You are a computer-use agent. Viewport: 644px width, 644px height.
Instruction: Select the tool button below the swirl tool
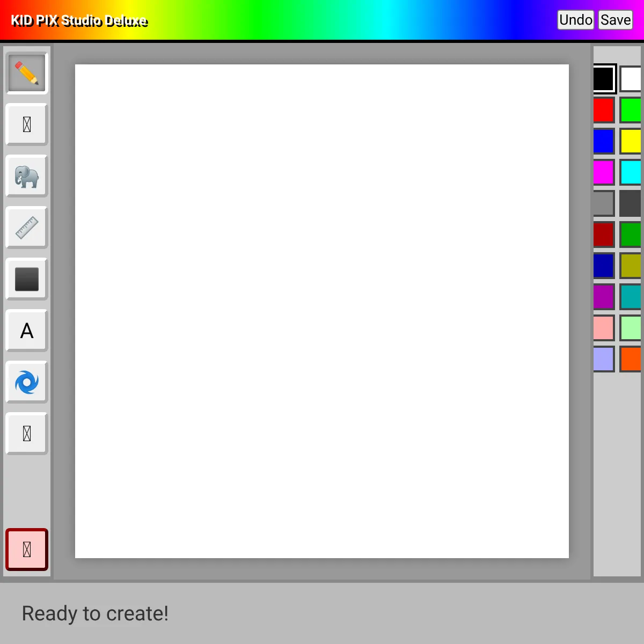click(27, 434)
